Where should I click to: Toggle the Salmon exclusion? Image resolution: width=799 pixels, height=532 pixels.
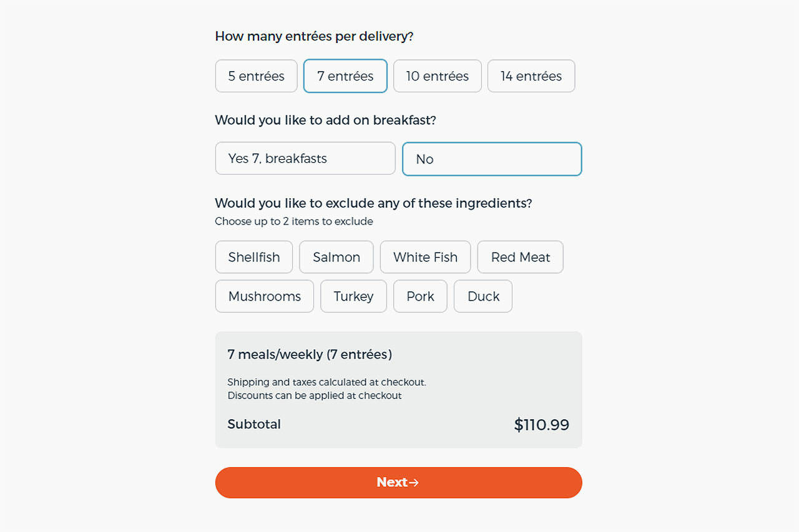(336, 257)
